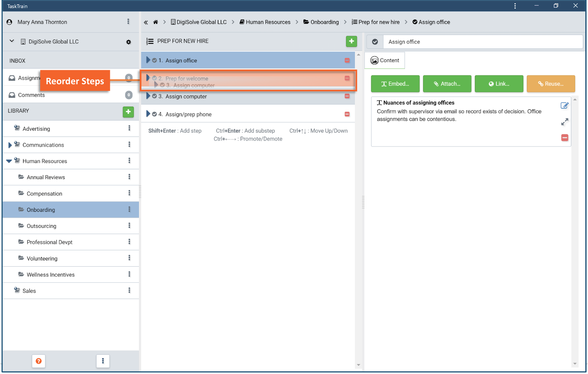The width and height of the screenshot is (588, 374).
Task: Expand the Communications library tree
Action: pyautogui.click(x=10, y=145)
